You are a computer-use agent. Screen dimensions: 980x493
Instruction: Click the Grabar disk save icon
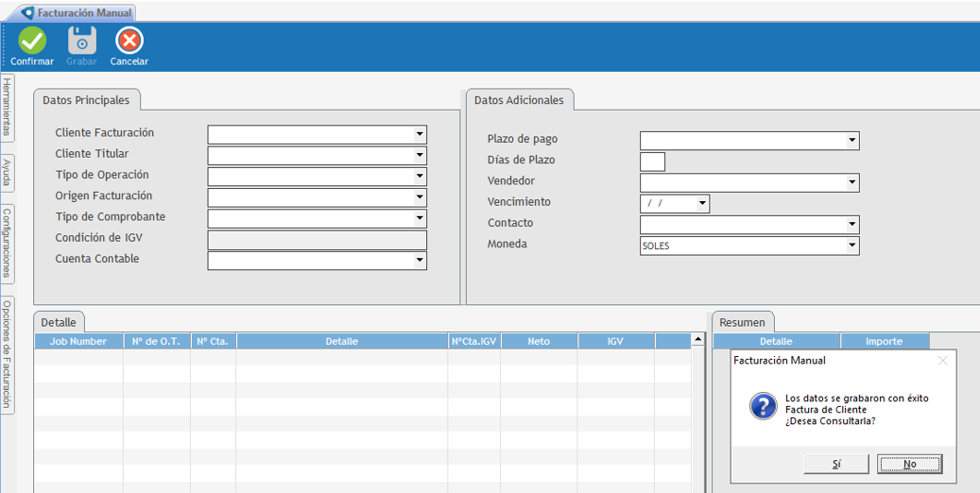pos(82,41)
